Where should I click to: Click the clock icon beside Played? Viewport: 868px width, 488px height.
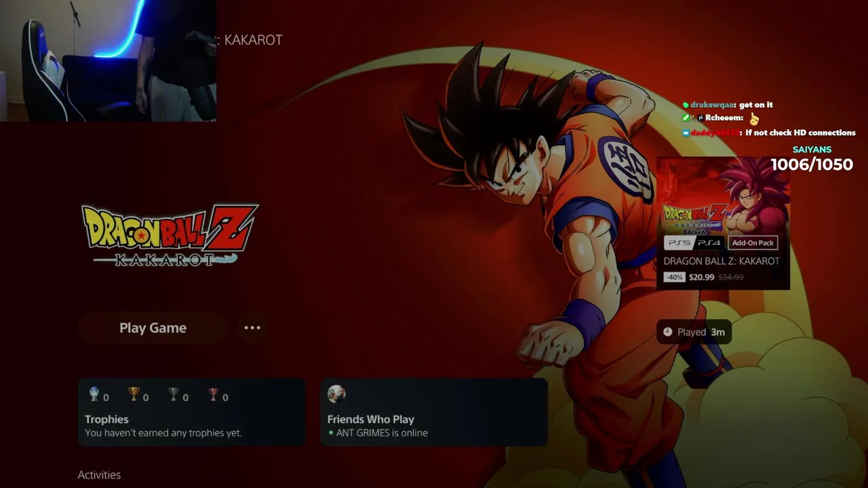[667, 332]
